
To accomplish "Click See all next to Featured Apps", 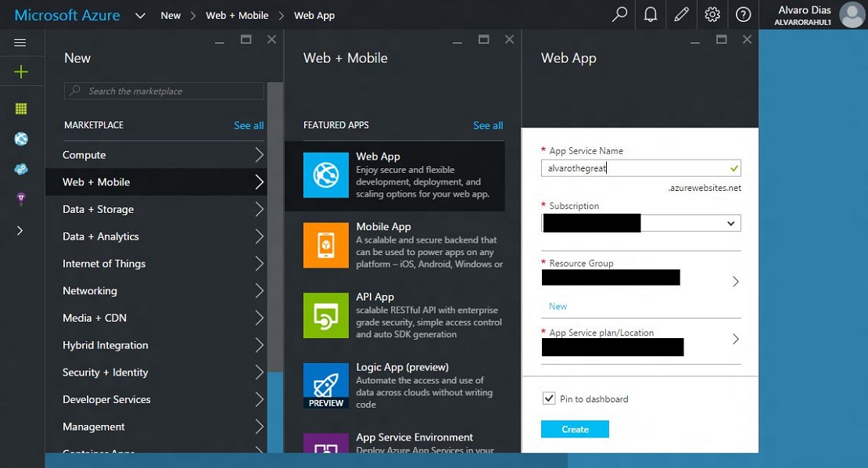I will pyautogui.click(x=488, y=125).
